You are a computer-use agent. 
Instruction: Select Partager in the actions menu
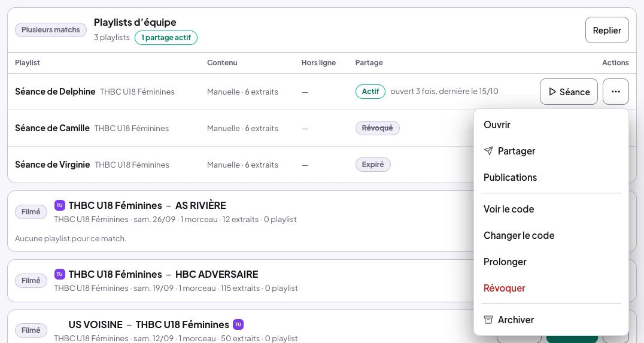pyautogui.click(x=551, y=151)
